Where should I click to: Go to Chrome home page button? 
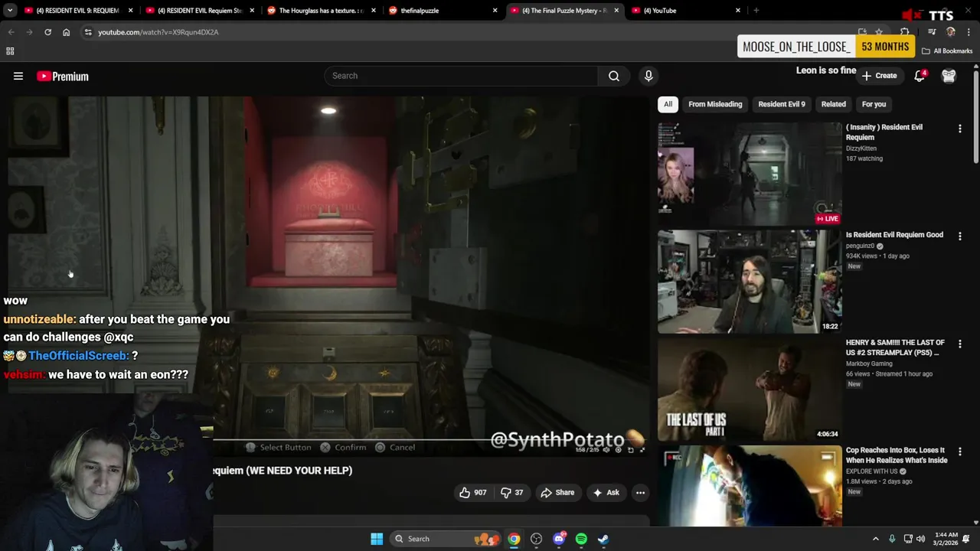coord(66,32)
